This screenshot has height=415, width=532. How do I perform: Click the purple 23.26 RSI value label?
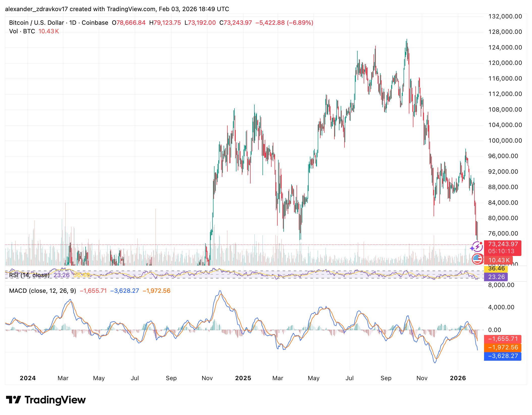[496, 277]
